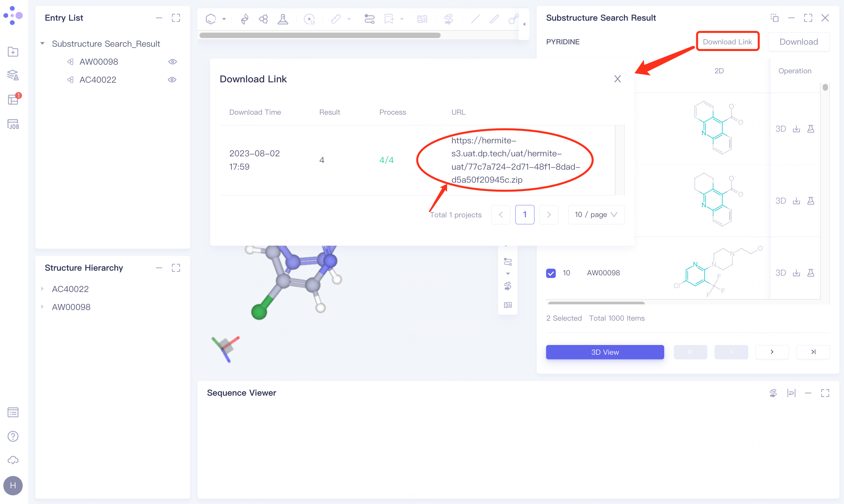Open the new folder icon in sidebar
The height and width of the screenshot is (504, 844).
[x=13, y=52]
